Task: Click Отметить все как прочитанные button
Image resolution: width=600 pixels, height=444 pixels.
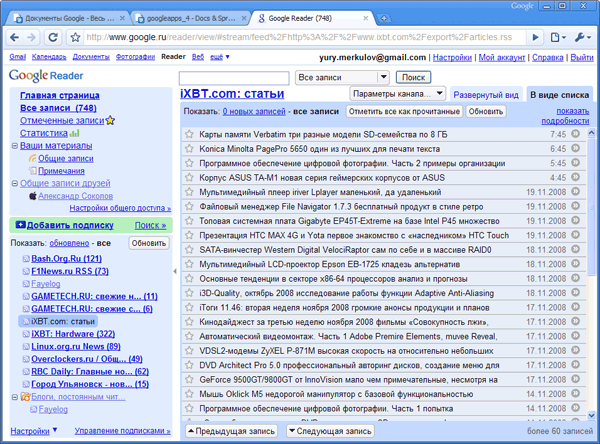Action: (x=404, y=111)
